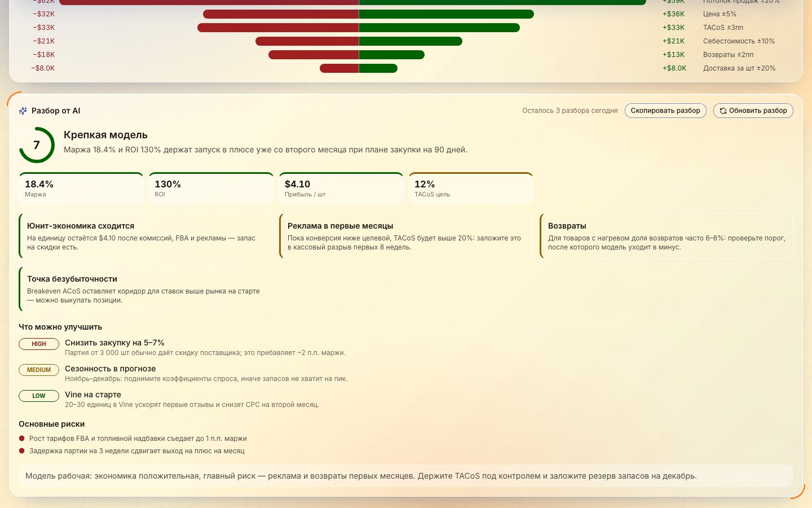The height and width of the screenshot is (508, 812).
Task: Click the Сезонность в прогнозе recommendation
Action: point(110,369)
